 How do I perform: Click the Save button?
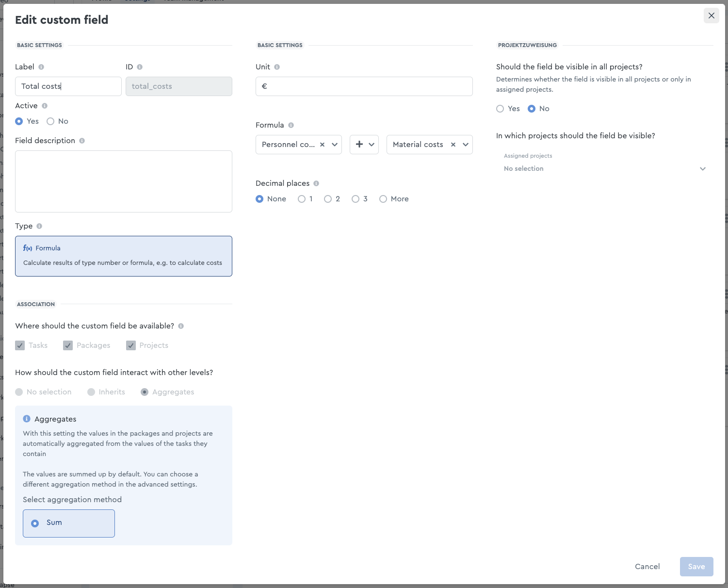coord(696,567)
